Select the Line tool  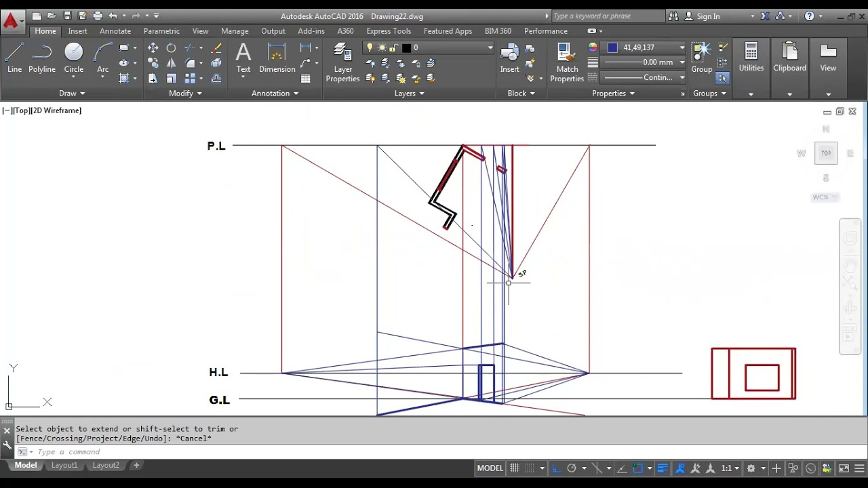[x=14, y=58]
